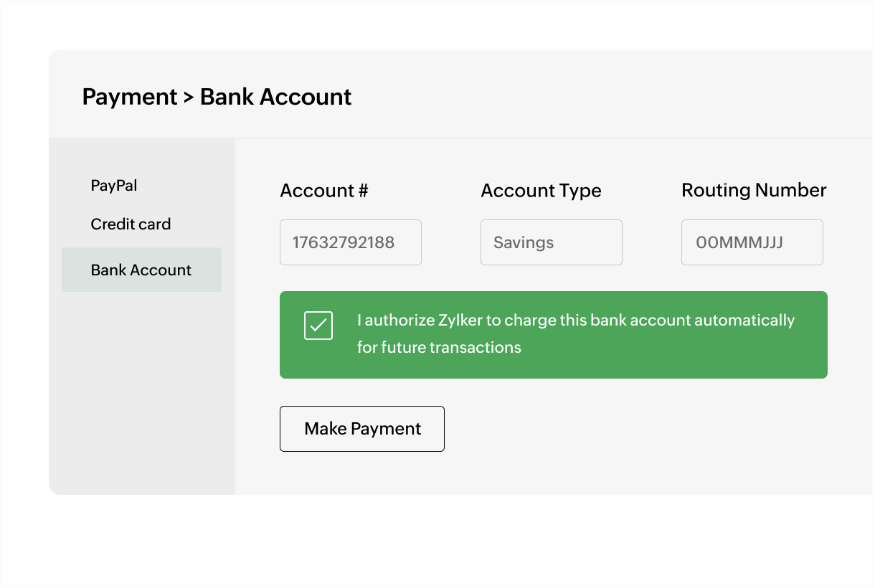This screenshot has height=588, width=875.
Task: Click the Account # input showing 17632792188
Action: click(x=350, y=242)
